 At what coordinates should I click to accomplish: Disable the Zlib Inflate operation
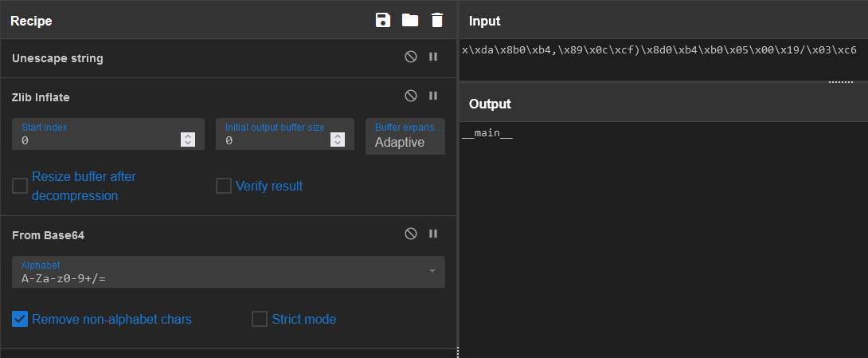click(x=411, y=96)
